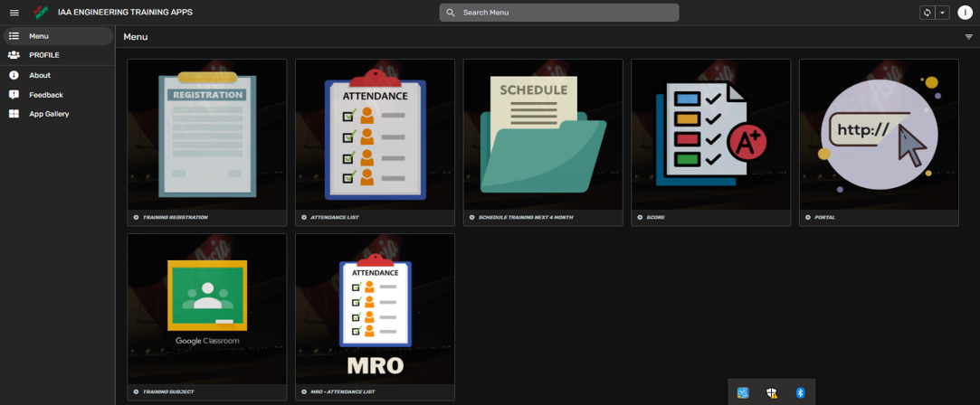This screenshot has width=980, height=405.
Task: Expand the sync options dropdown arrow
Action: [943, 13]
